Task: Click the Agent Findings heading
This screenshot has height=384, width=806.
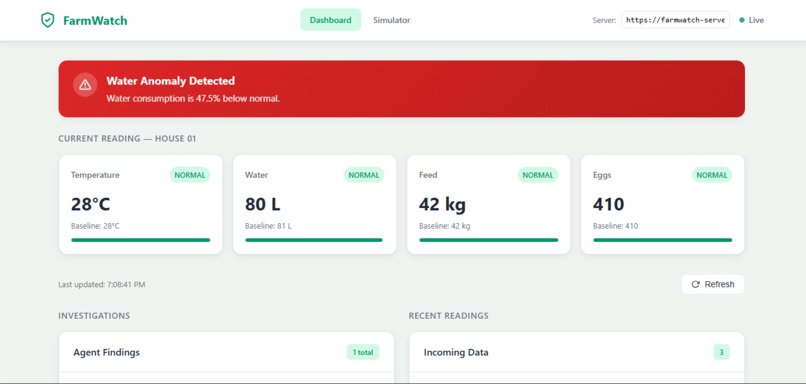Action: point(106,352)
